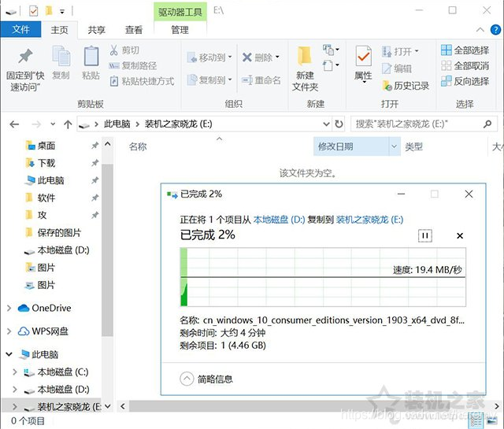Open the 文件 menu tab
This screenshot has width=504, height=429.
tap(21, 30)
